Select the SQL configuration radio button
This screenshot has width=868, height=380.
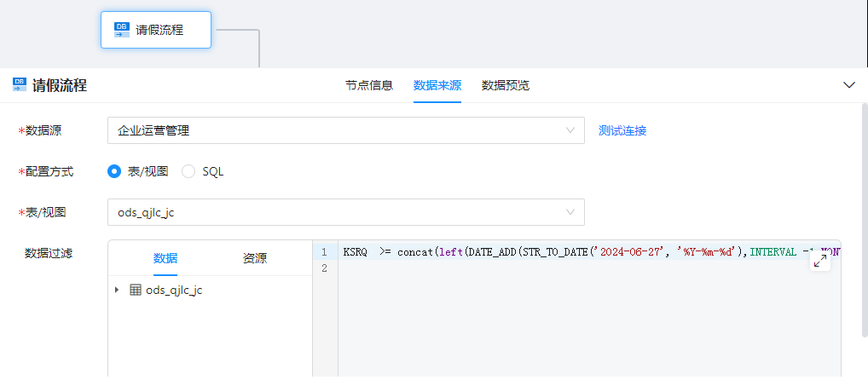pyautogui.click(x=188, y=171)
